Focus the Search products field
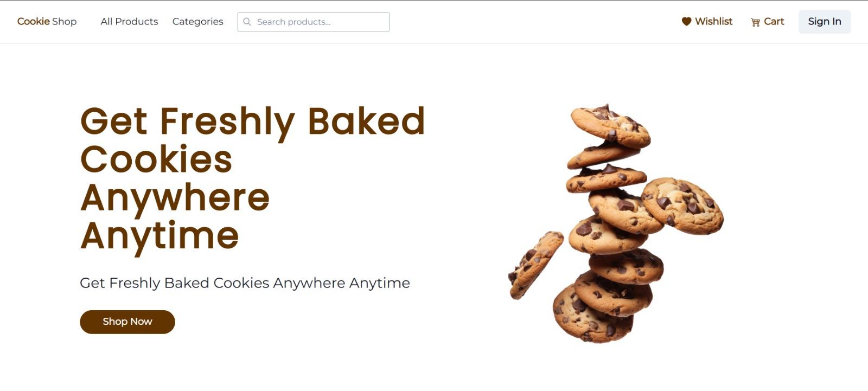868x391 pixels. pyautogui.click(x=314, y=22)
